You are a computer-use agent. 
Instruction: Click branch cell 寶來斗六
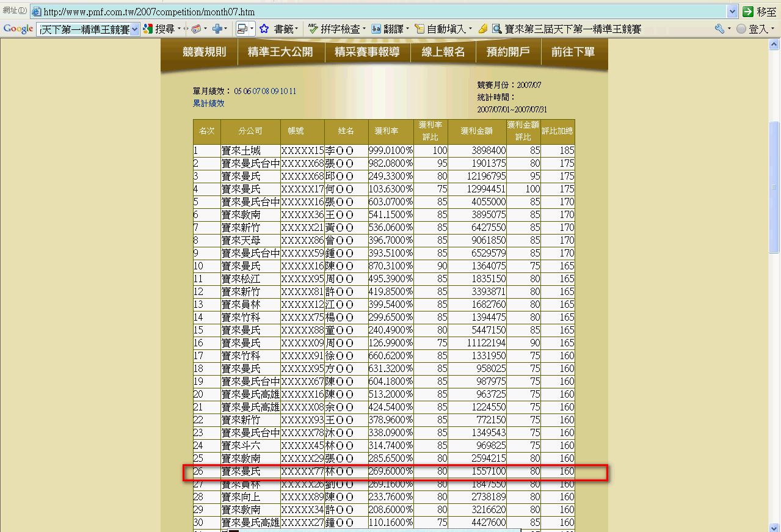tap(250, 446)
